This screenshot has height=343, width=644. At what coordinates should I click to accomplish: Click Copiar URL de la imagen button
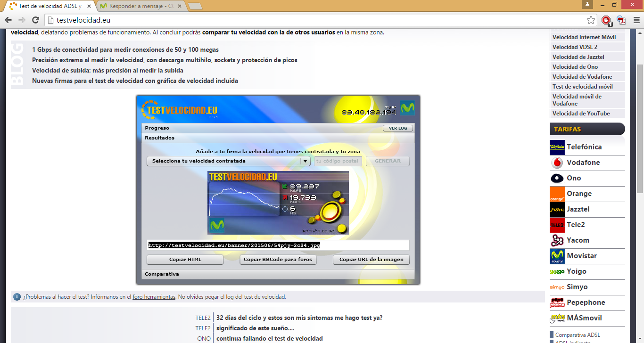pyautogui.click(x=371, y=260)
